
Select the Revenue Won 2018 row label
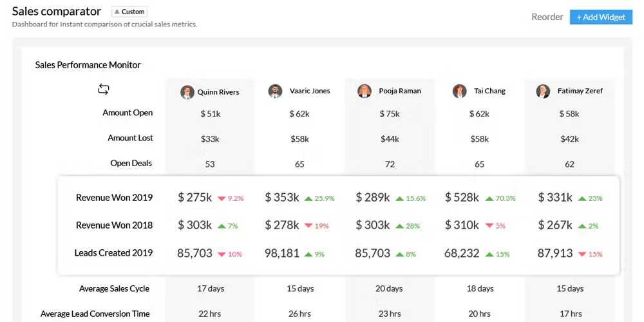point(114,225)
